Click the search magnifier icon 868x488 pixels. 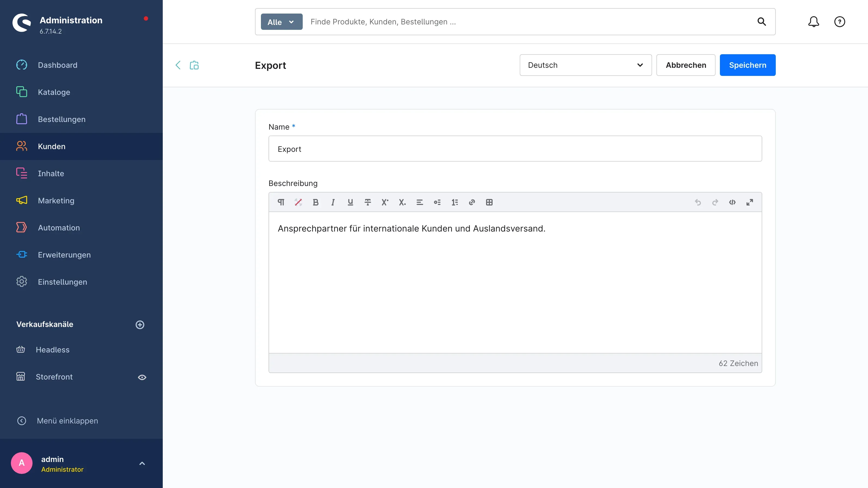click(x=761, y=22)
